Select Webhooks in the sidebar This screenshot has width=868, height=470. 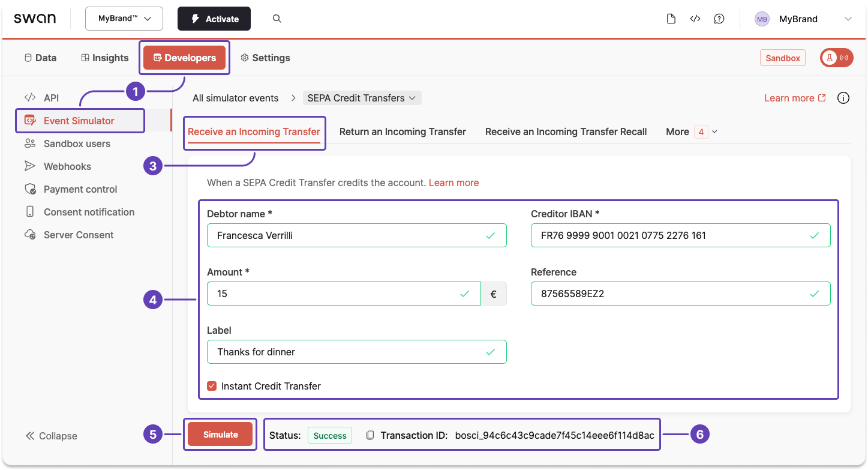(x=67, y=166)
